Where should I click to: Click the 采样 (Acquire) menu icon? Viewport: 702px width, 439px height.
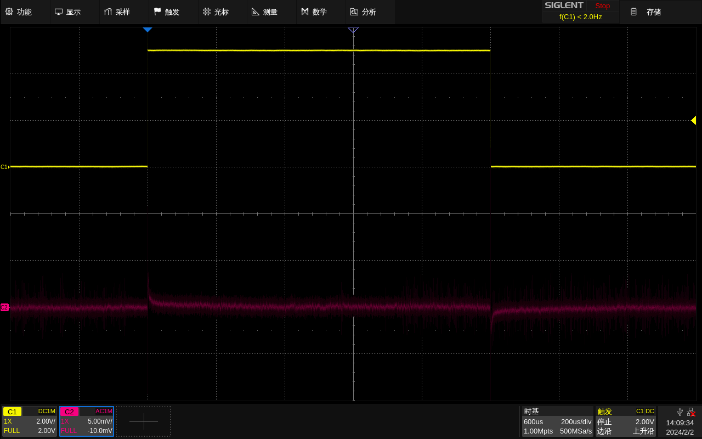click(108, 12)
